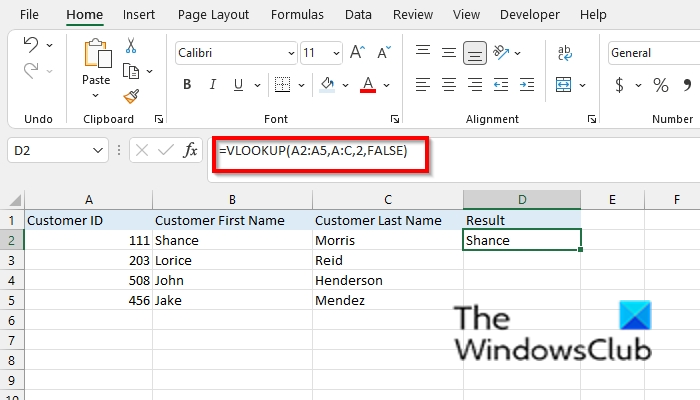Align text right
700x400 pixels.
pyautogui.click(x=475, y=84)
